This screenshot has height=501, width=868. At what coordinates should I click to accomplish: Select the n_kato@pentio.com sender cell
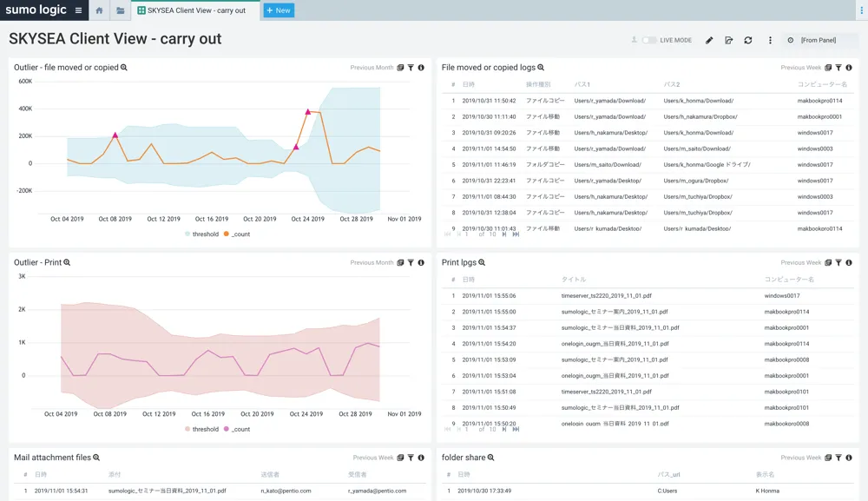pyautogui.click(x=286, y=491)
